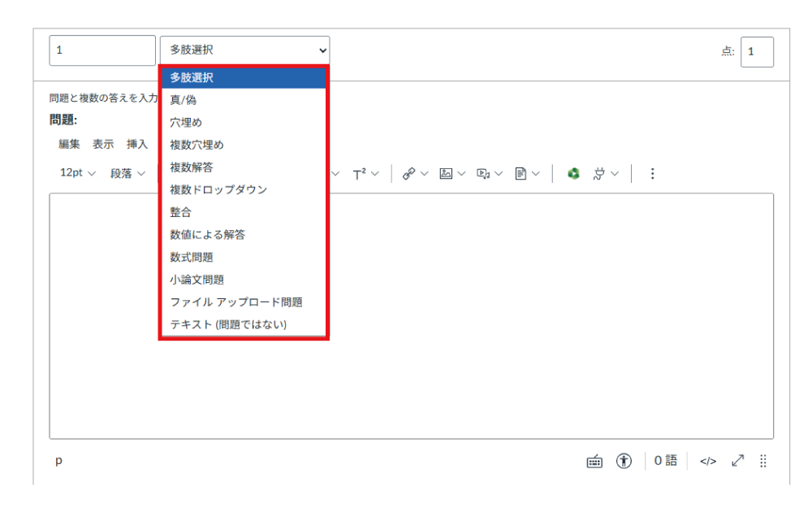Click the 点 points input field
812x508 pixels.
click(x=757, y=51)
